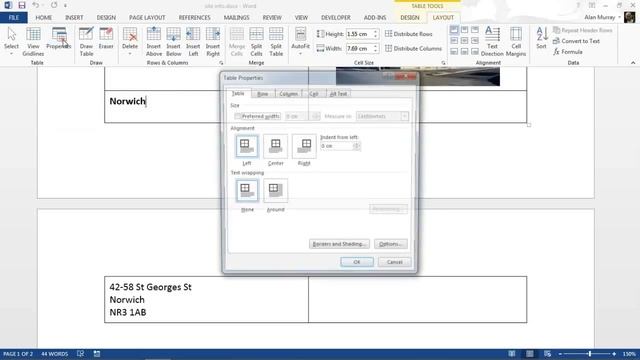This screenshot has height=360, width=640.
Task: Pick the Eraser tool
Action: (106, 39)
